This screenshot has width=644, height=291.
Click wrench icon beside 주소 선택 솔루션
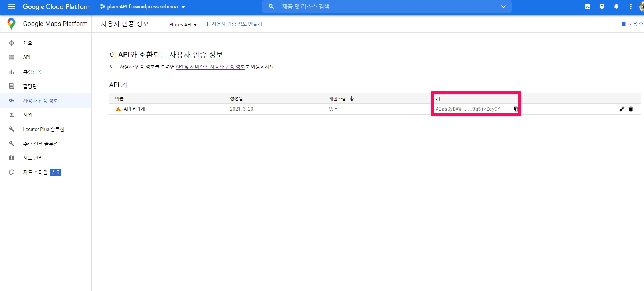tap(12, 144)
